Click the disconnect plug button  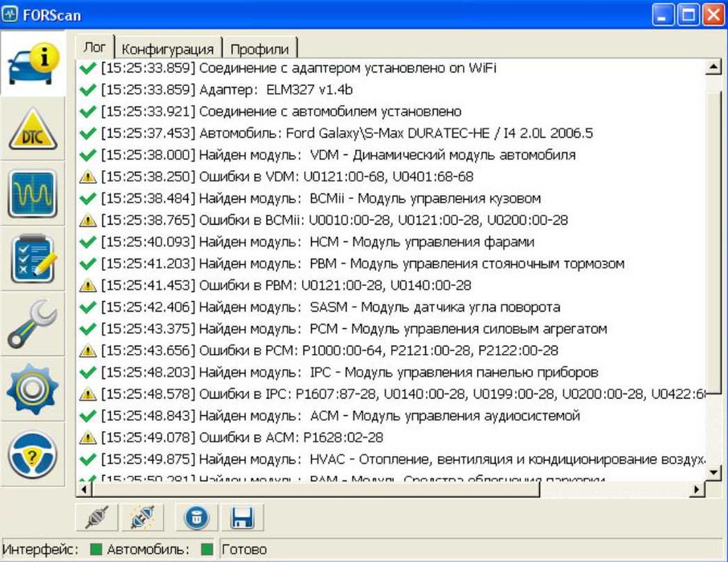(96, 518)
